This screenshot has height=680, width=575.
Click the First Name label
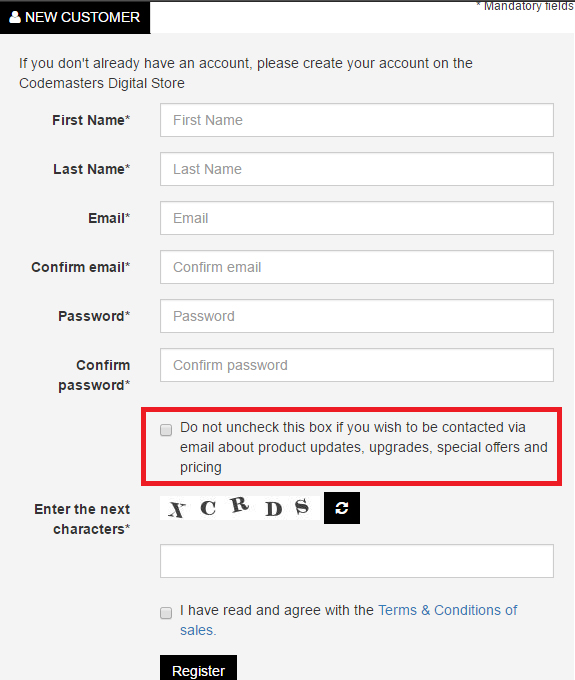pyautogui.click(x=91, y=120)
